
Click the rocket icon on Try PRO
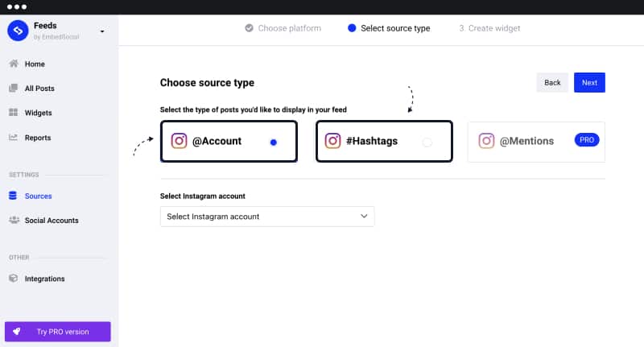17,332
